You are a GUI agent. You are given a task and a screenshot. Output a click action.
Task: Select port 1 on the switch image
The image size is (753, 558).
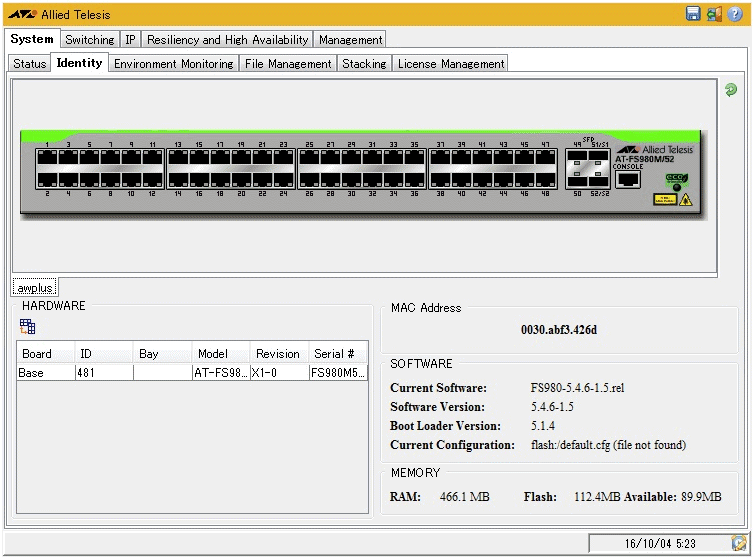pos(47,158)
